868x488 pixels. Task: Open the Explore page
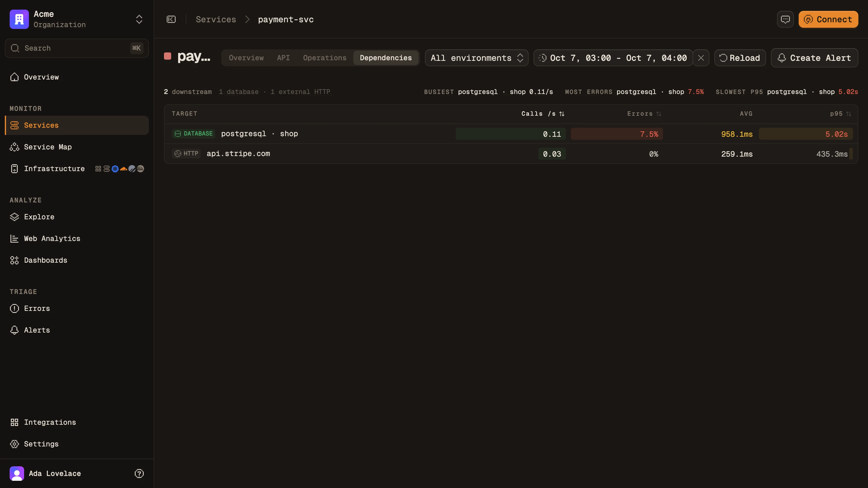coord(77,217)
